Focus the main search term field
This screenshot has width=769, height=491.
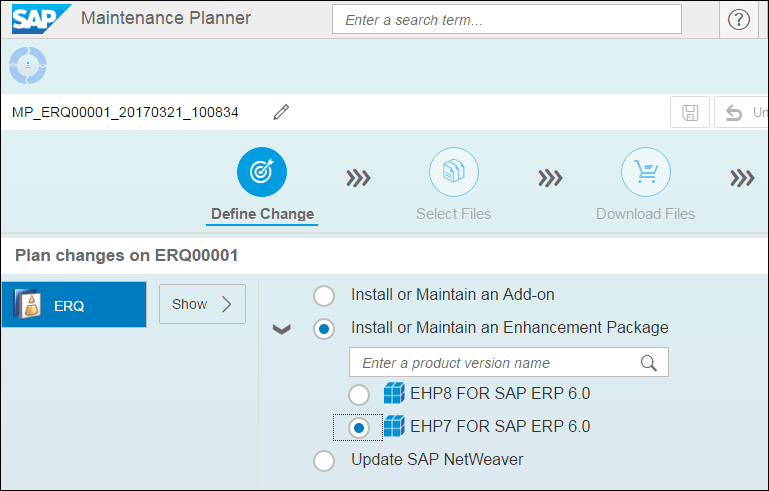[507, 20]
